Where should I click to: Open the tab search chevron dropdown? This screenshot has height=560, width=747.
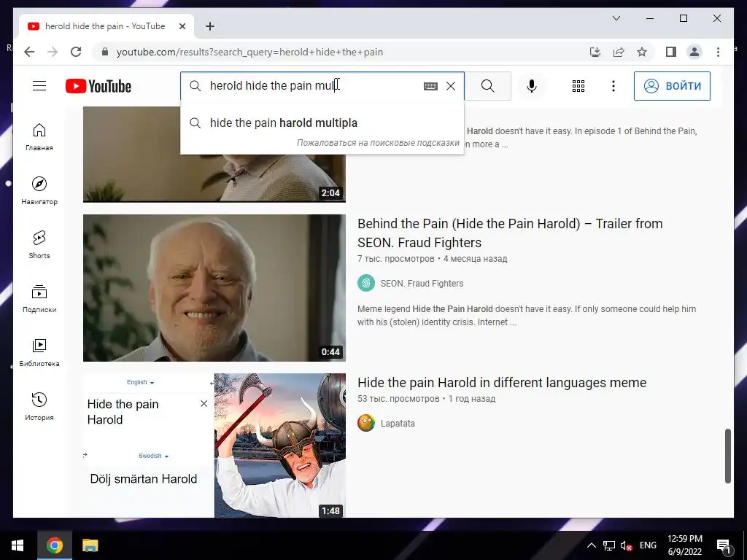(x=616, y=18)
